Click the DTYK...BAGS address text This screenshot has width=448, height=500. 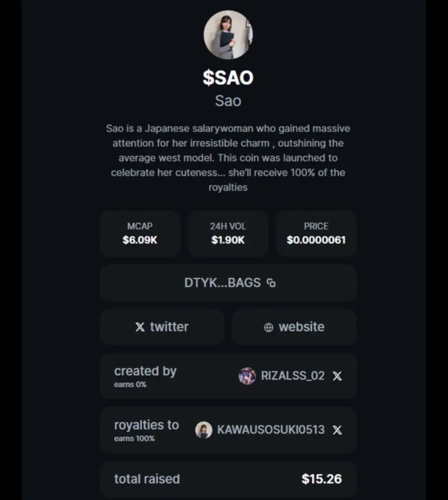223,283
